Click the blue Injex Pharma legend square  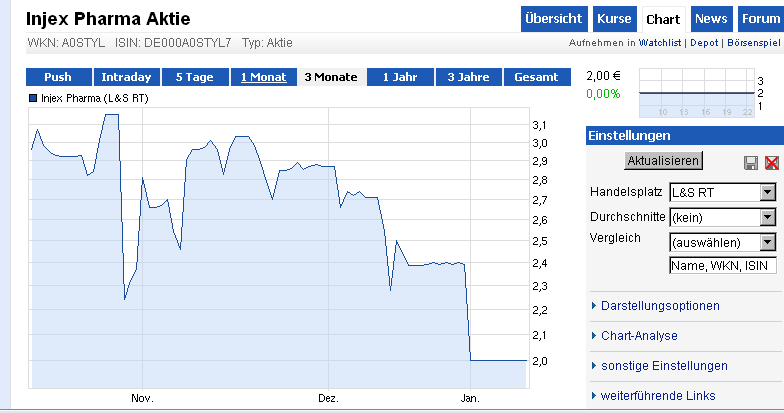tap(33, 99)
